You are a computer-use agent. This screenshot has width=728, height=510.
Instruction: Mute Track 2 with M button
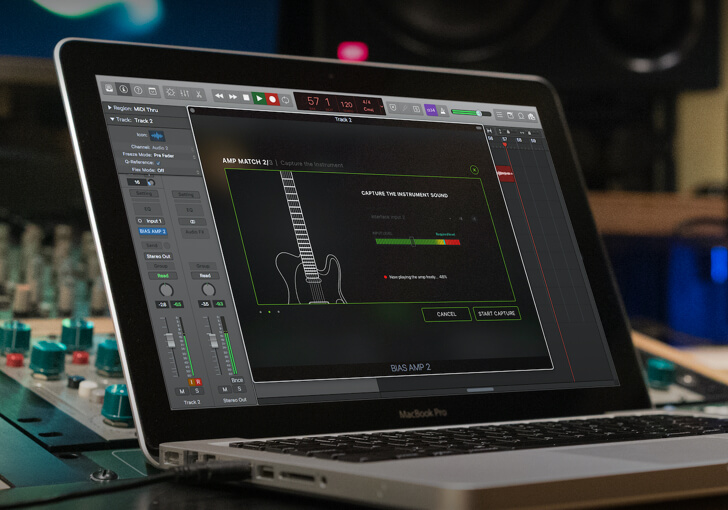pos(182,392)
